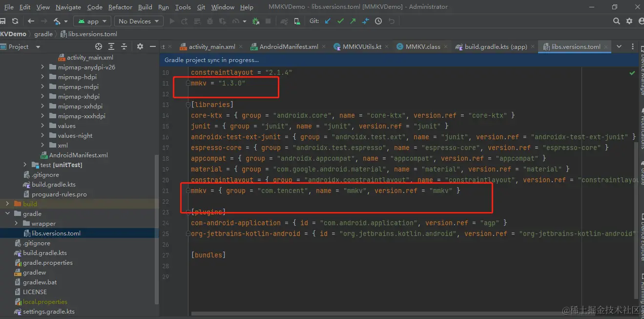
Task: Expand the wrapper folder node
Action: pyautogui.click(x=17, y=223)
